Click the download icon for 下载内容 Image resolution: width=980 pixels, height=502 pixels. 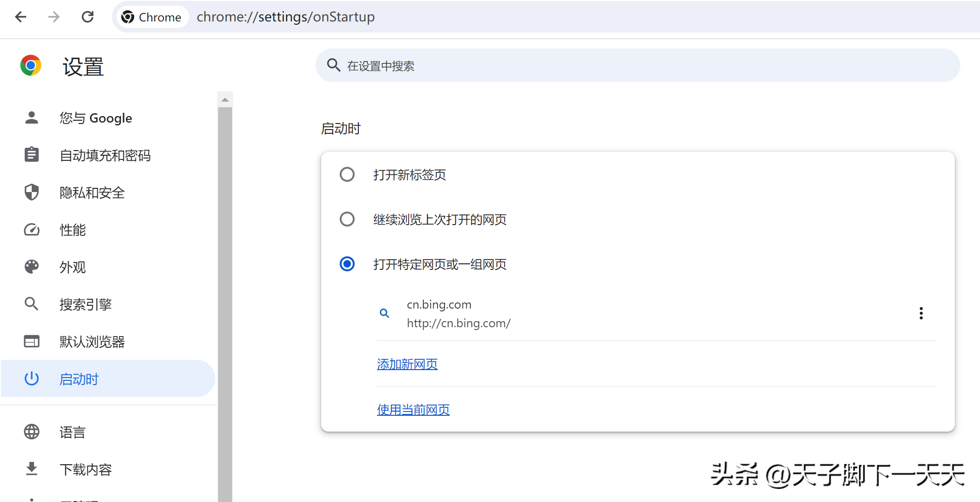[x=32, y=469]
